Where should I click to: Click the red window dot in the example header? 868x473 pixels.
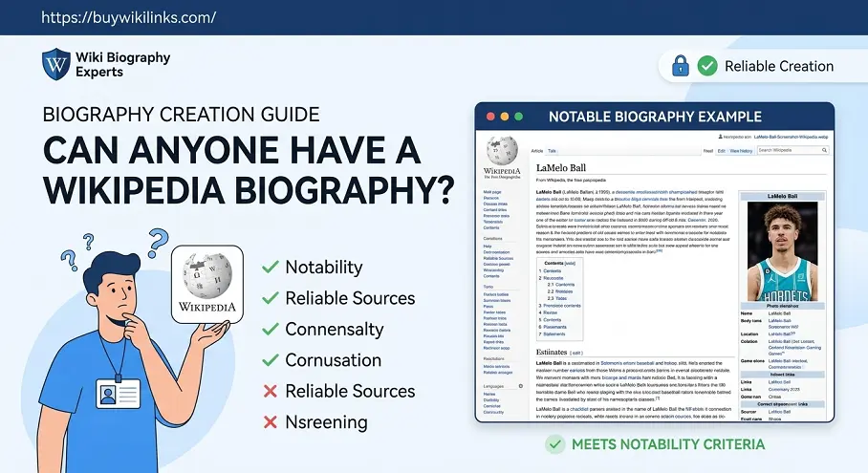tap(490, 117)
